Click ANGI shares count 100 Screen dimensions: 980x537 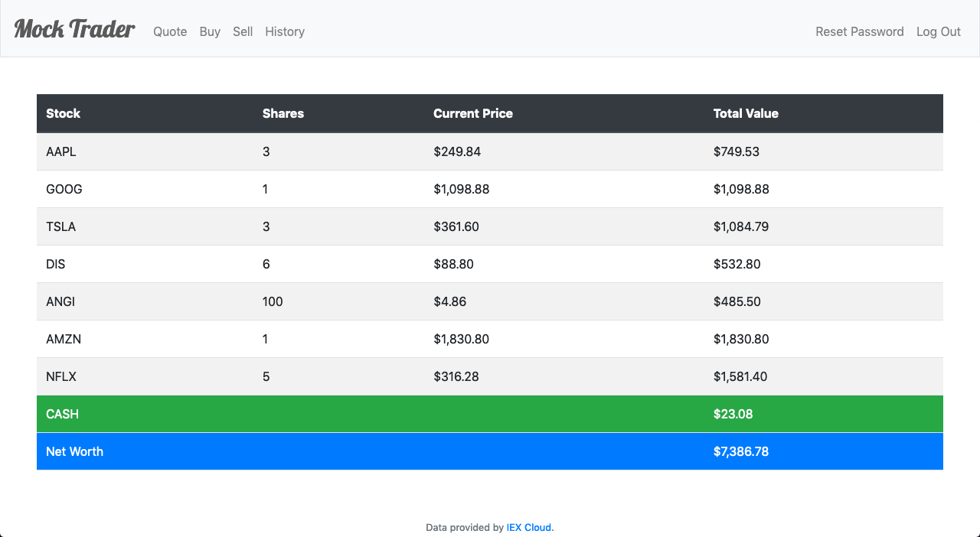click(273, 301)
